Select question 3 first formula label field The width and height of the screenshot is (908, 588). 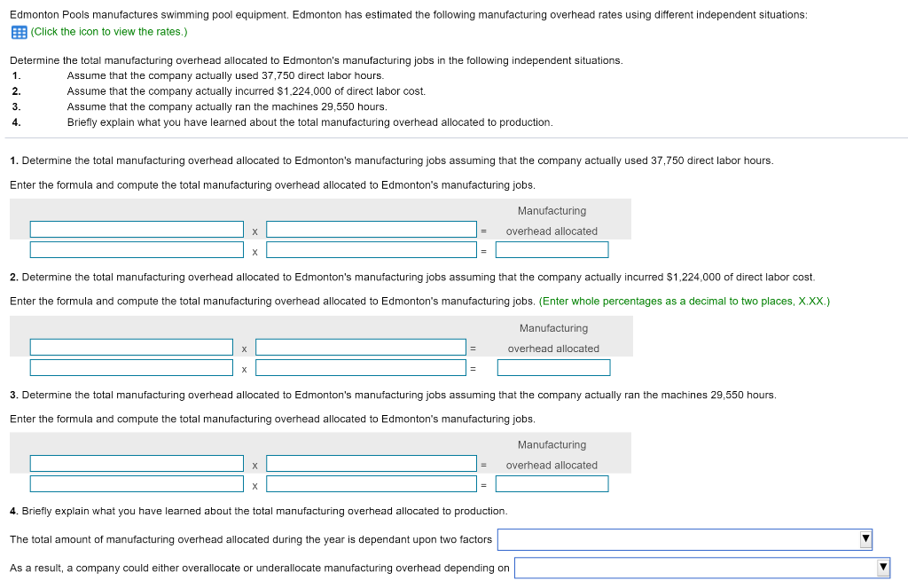pos(137,464)
